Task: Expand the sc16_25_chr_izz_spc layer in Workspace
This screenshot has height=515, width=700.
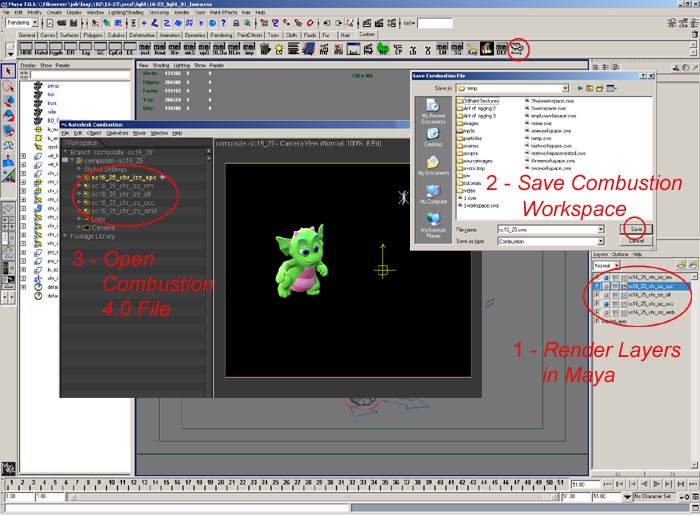Action: [81, 177]
